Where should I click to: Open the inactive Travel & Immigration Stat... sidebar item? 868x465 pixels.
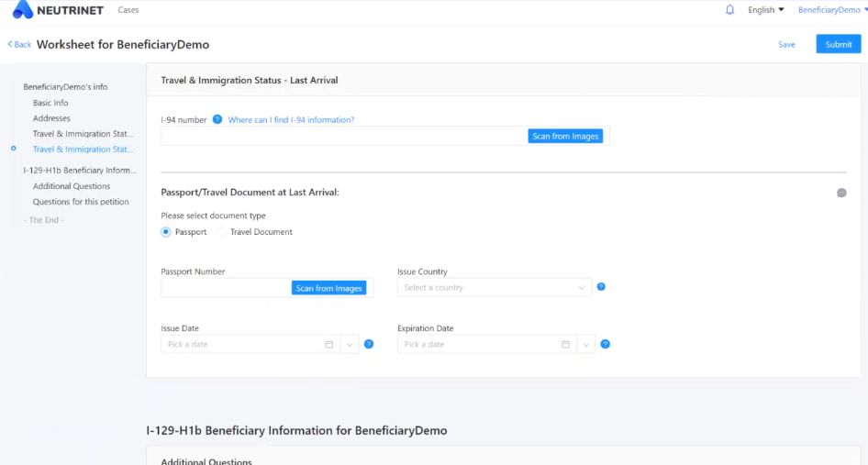click(x=83, y=133)
